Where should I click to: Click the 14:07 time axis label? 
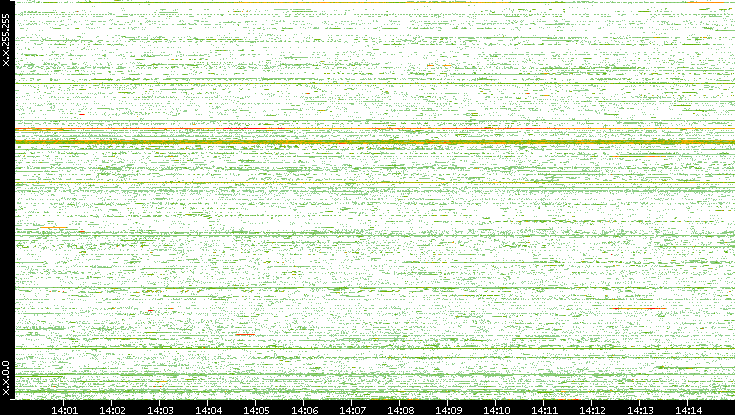point(352,410)
